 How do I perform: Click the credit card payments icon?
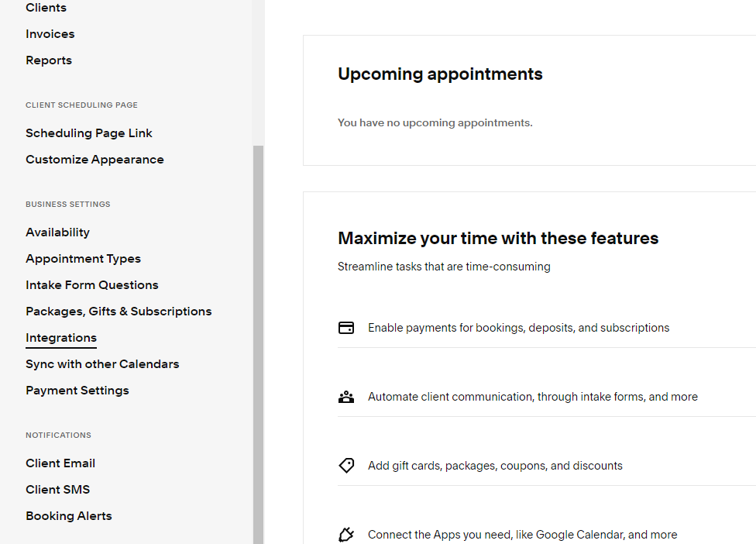coord(345,328)
